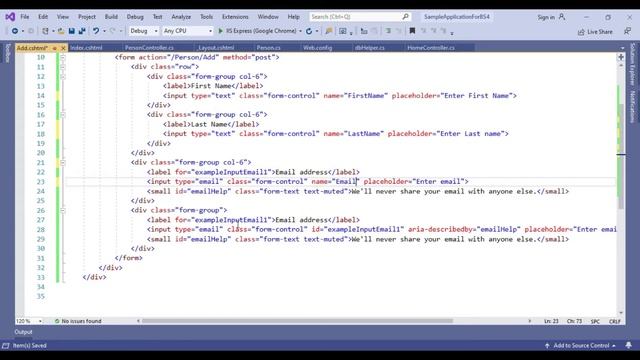
Task: Open the Undo history dropdown arrow
Action: coord(104,31)
